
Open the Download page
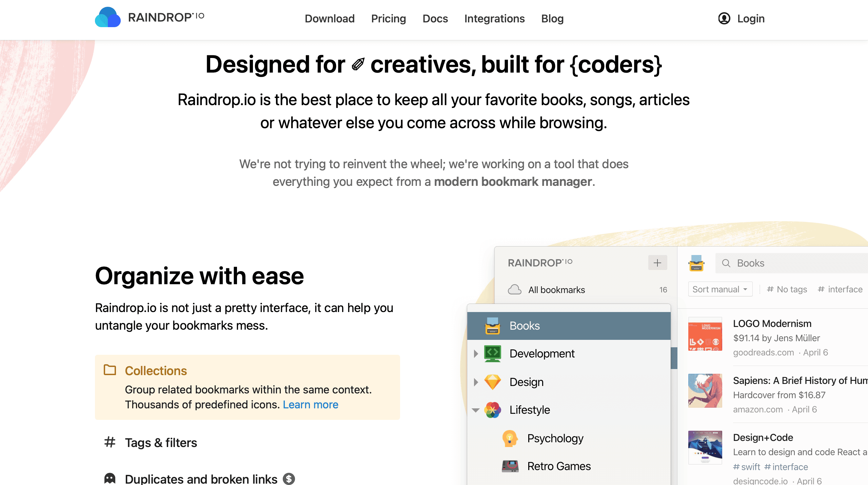click(330, 19)
